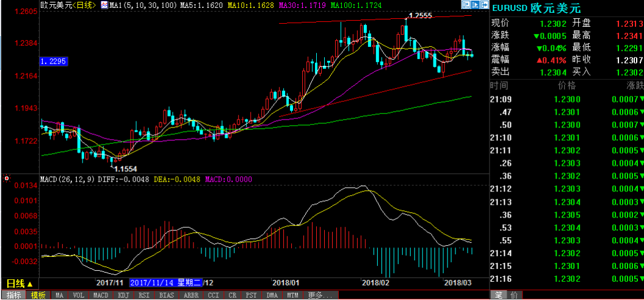Click the 开盘 value 1.2313
The image size is (644, 300).
[x=628, y=23]
